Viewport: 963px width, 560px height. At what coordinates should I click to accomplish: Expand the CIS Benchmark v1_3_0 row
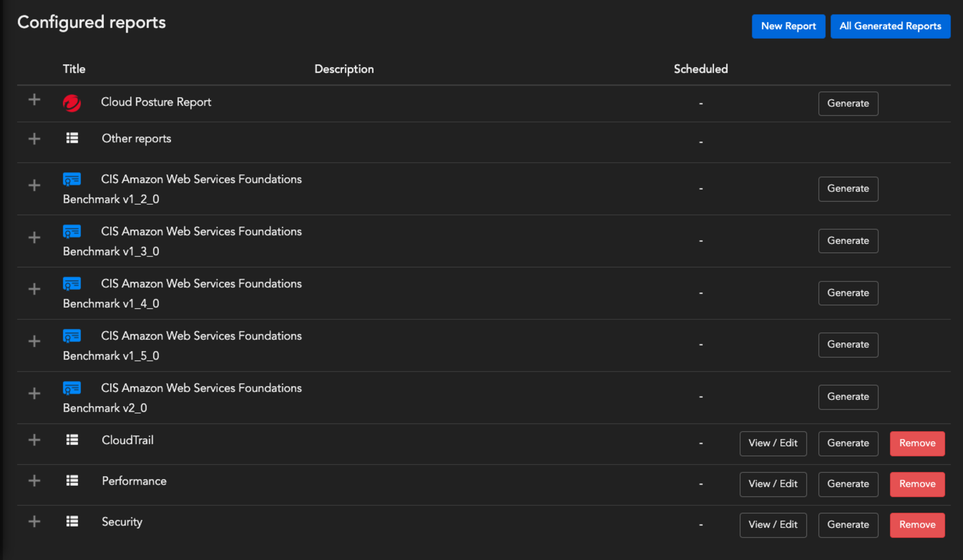[x=34, y=237]
